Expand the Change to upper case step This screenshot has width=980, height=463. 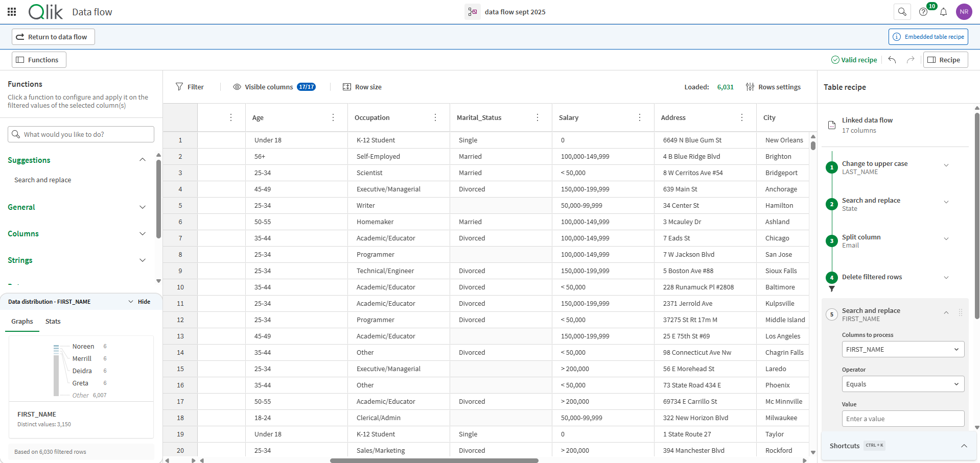pyautogui.click(x=946, y=165)
